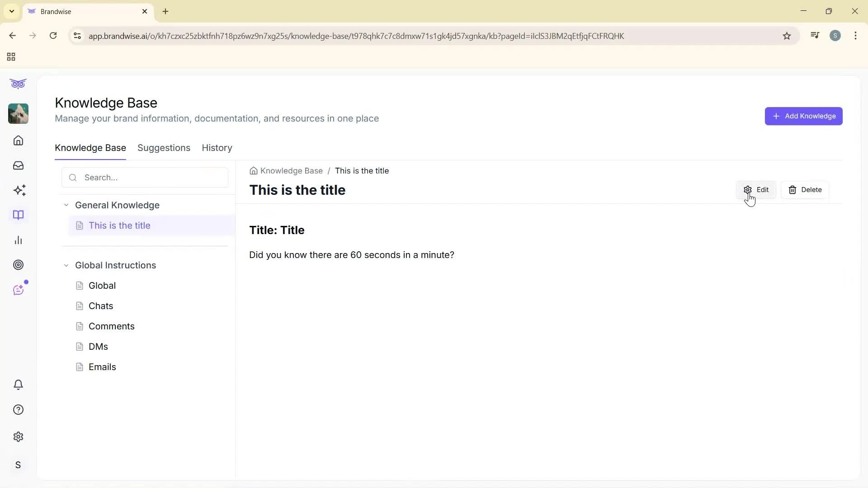Click the Edit button
Viewport: 868px width, 488px height.
tap(756, 189)
